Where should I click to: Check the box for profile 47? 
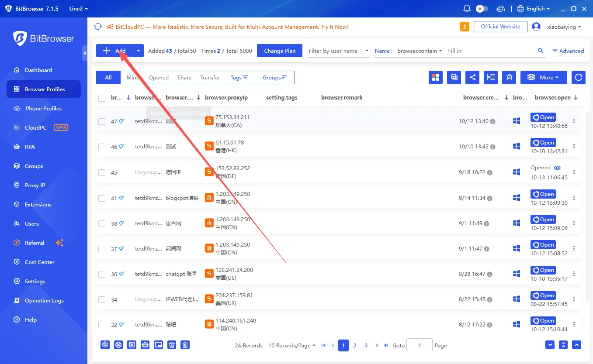click(x=102, y=122)
